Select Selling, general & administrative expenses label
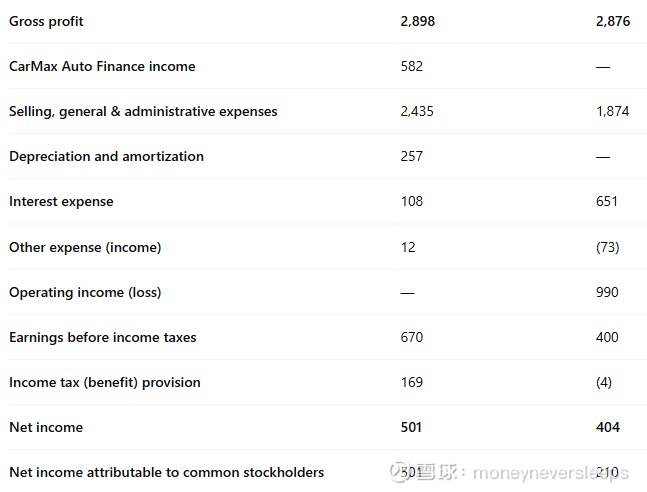The width and height of the screenshot is (647, 492). click(143, 111)
